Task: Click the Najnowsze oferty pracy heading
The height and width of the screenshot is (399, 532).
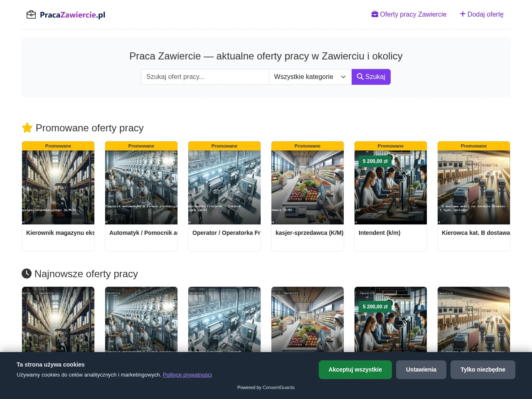Action: click(80, 274)
